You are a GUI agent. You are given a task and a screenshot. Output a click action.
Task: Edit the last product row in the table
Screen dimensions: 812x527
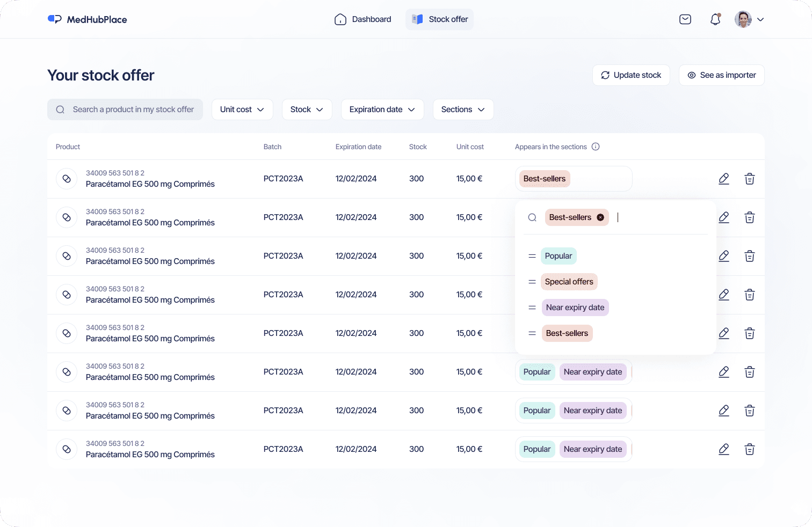724,449
